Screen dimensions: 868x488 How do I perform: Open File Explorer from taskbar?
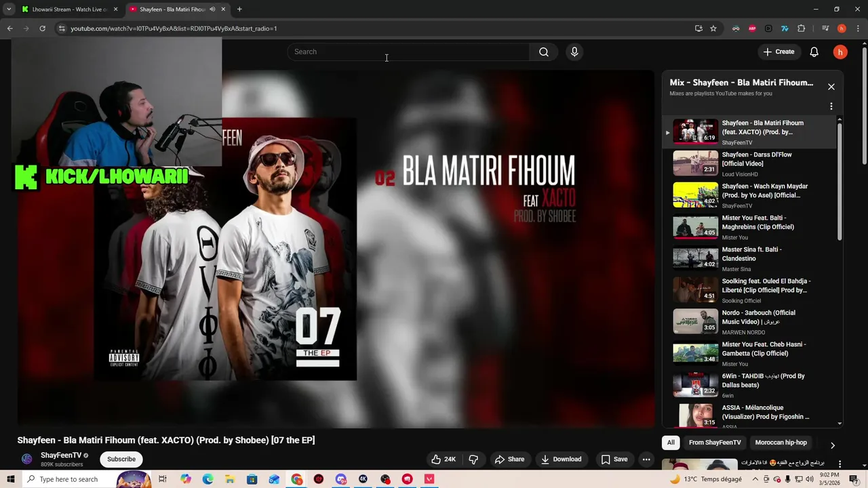[x=230, y=479]
